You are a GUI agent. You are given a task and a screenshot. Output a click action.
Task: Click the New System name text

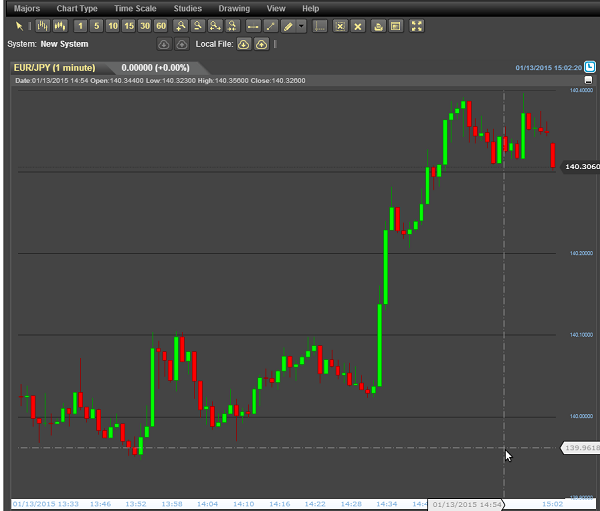64,44
